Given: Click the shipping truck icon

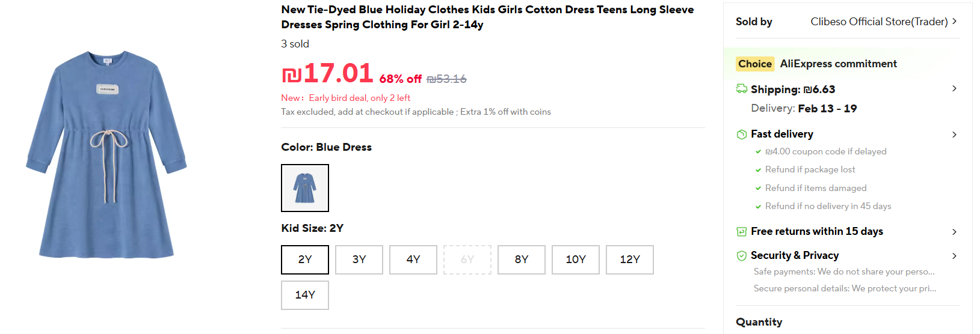Looking at the screenshot, I should click(x=742, y=89).
